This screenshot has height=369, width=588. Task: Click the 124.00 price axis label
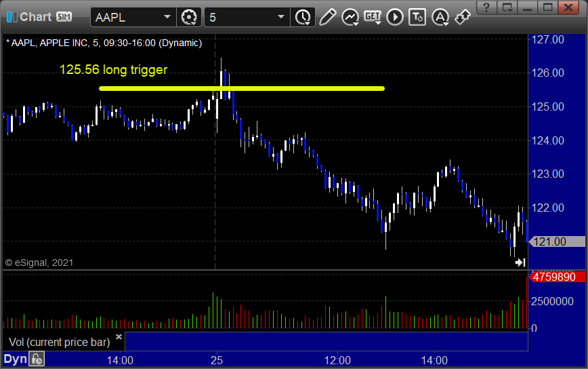click(547, 140)
